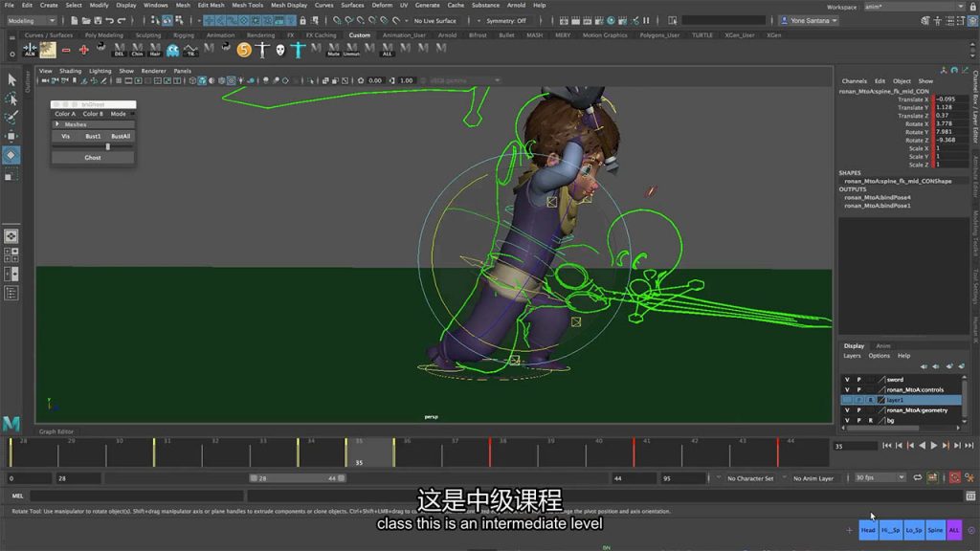Click the TK wave shelf icon
Viewport: 980px width, 551px height.
190,50
